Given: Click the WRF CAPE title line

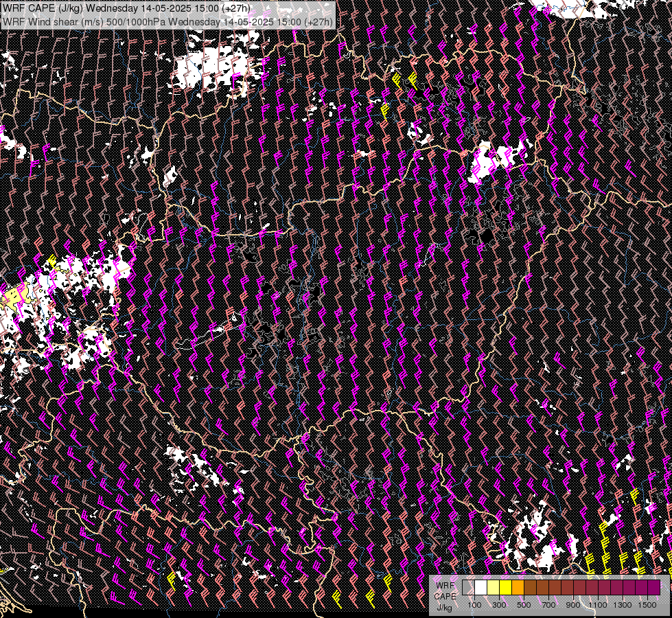Looking at the screenshot, I should coord(126,8).
